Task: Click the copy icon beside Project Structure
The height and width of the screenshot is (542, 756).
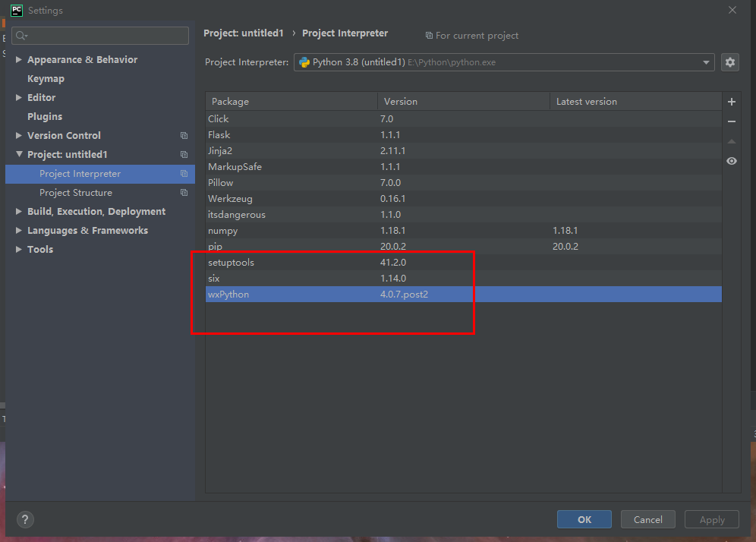Action: click(x=184, y=193)
